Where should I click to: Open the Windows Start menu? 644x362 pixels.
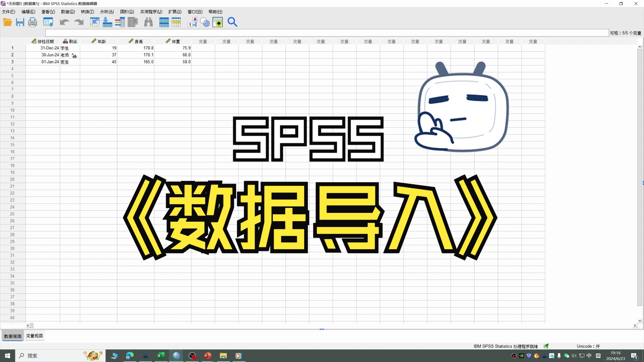click(x=8, y=356)
